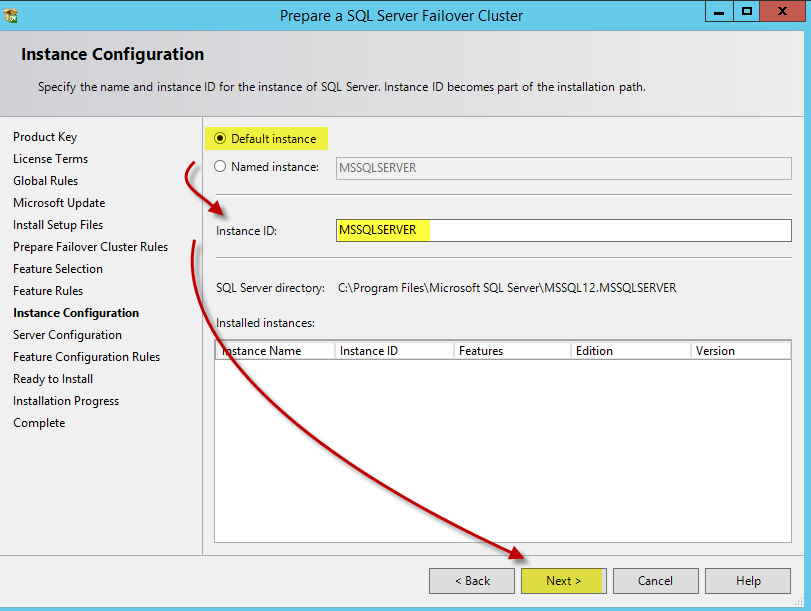Click the Instance Configuration page heading
Viewport: 811px width, 611px height.
(112, 54)
